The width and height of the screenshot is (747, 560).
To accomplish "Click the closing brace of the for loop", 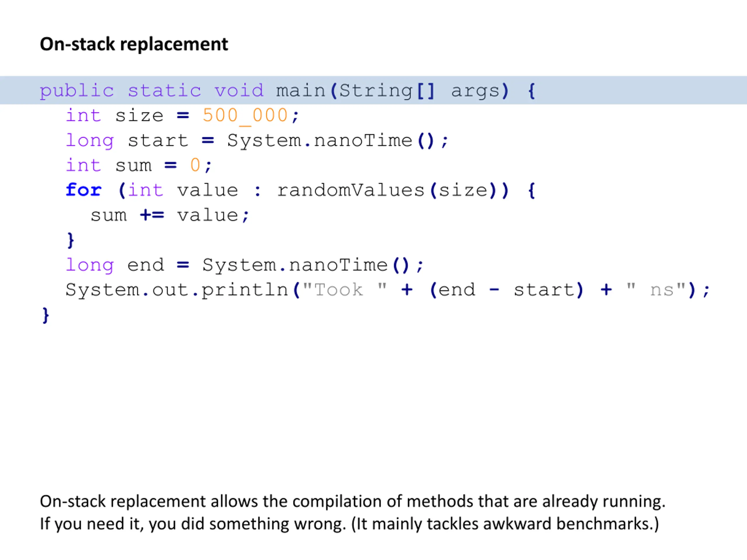I will [x=71, y=240].
